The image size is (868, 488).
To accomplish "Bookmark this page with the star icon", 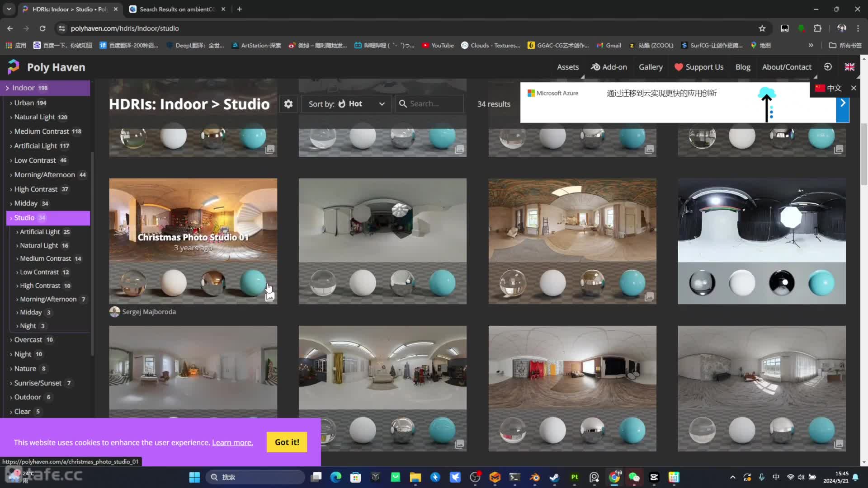I will [x=762, y=28].
